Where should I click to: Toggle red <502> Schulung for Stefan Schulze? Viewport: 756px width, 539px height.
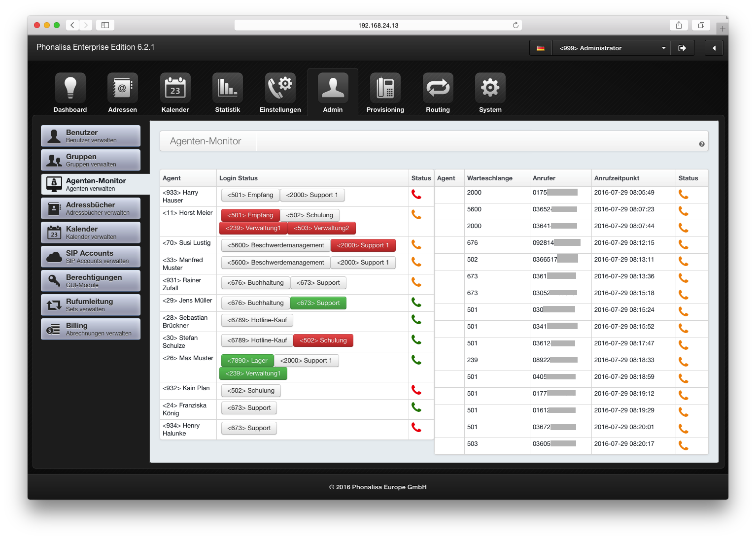(x=323, y=340)
